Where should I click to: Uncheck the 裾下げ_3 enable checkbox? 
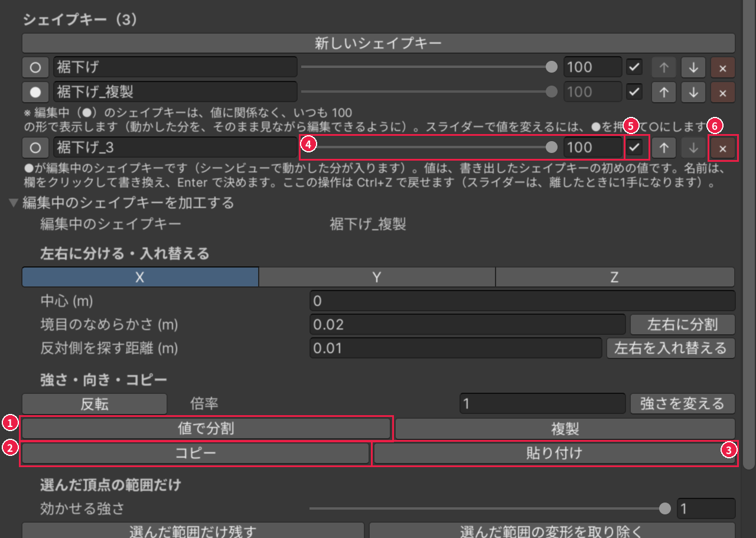(x=636, y=147)
